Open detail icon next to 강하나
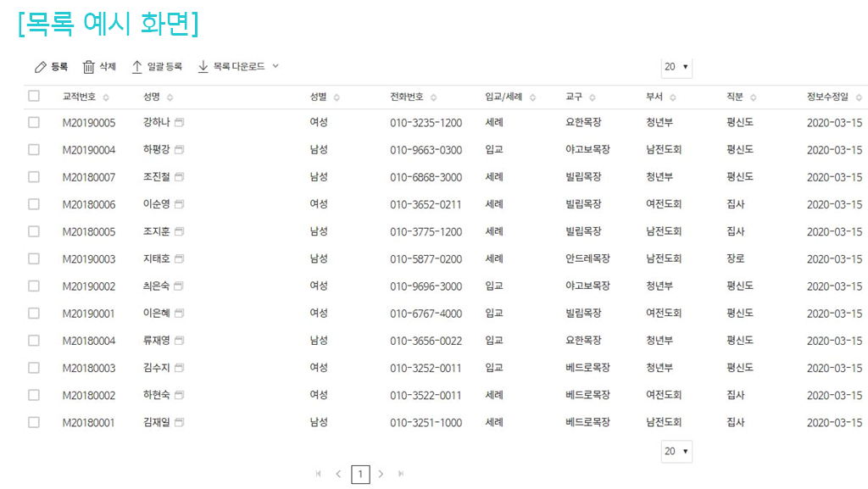The height and width of the screenshot is (489, 868). coord(179,123)
